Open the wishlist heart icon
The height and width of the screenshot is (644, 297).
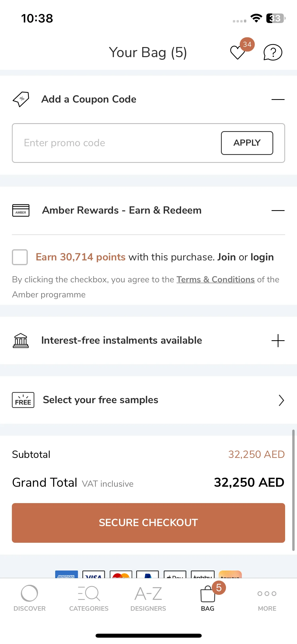[x=238, y=52]
